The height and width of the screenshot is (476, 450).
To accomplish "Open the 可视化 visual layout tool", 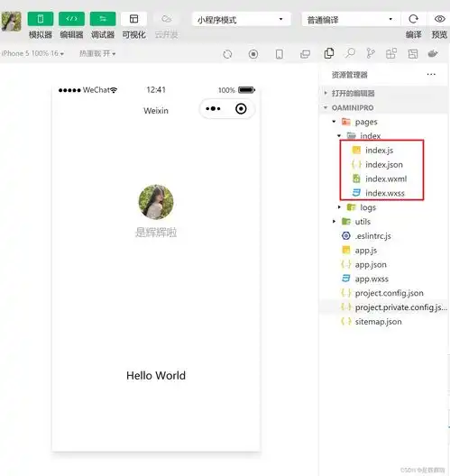I will pos(133,19).
